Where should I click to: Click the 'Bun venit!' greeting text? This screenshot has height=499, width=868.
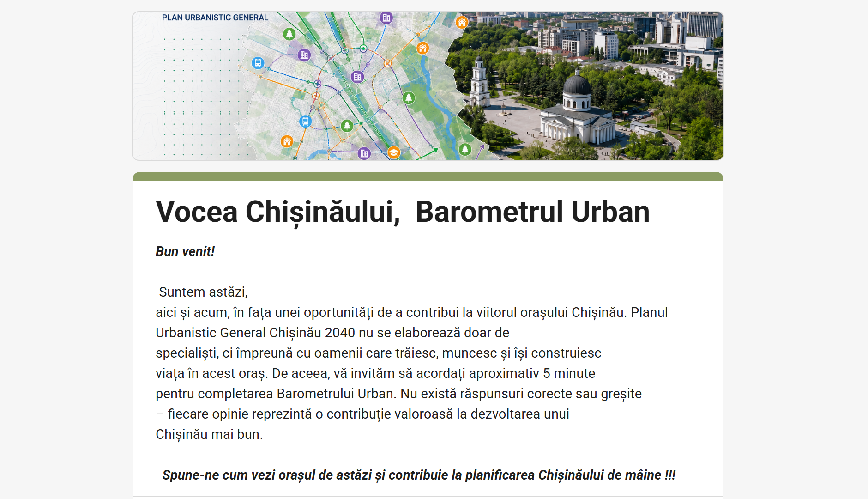click(x=185, y=251)
